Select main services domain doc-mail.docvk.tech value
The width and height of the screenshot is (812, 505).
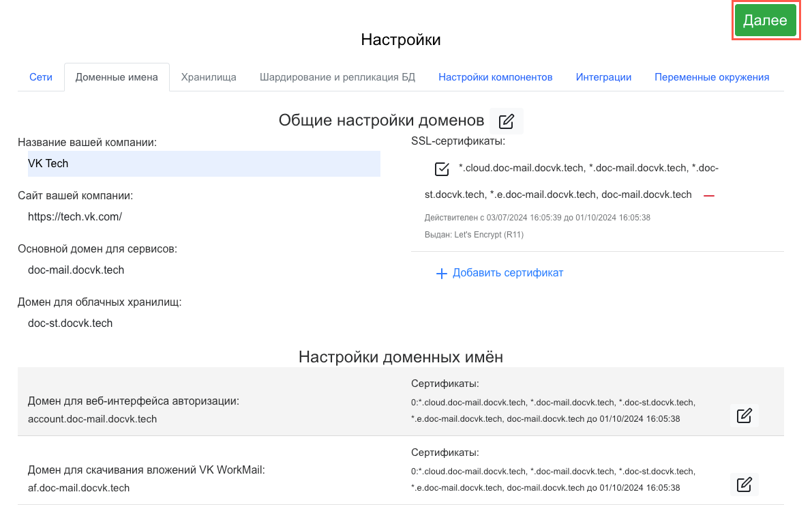click(x=76, y=270)
